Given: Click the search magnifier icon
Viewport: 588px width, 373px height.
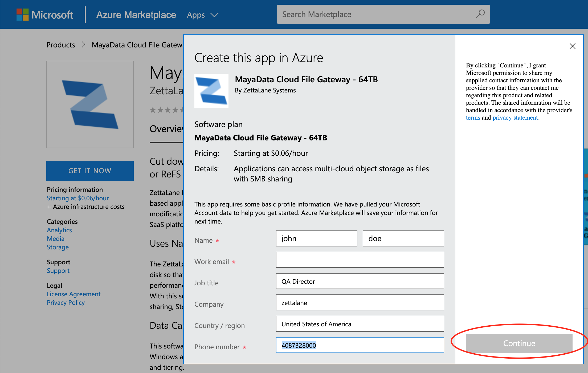Looking at the screenshot, I should 480,14.
